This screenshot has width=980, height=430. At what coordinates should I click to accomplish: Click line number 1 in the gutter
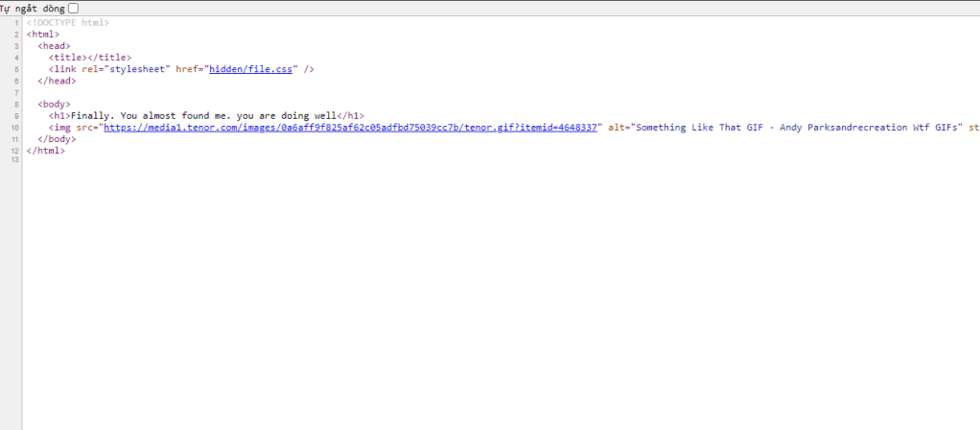tap(17, 23)
